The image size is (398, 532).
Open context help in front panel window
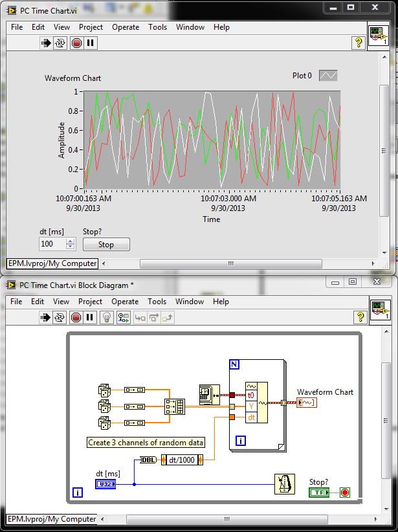(x=359, y=43)
